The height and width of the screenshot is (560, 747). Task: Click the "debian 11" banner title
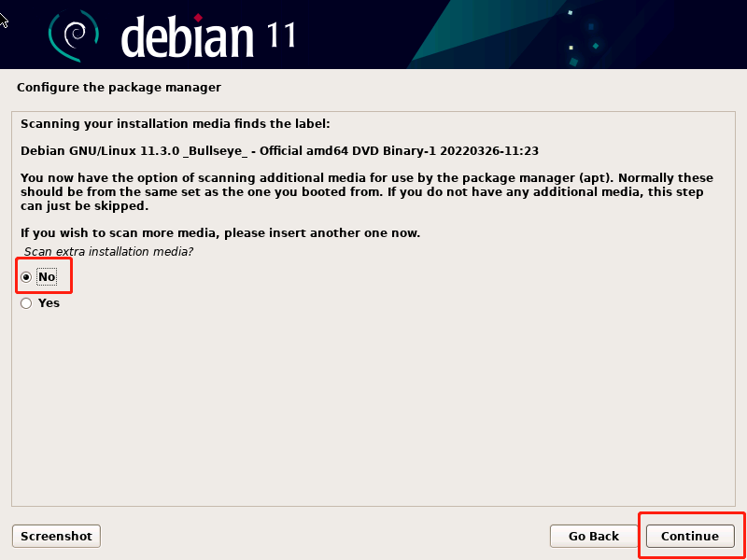pos(208,35)
